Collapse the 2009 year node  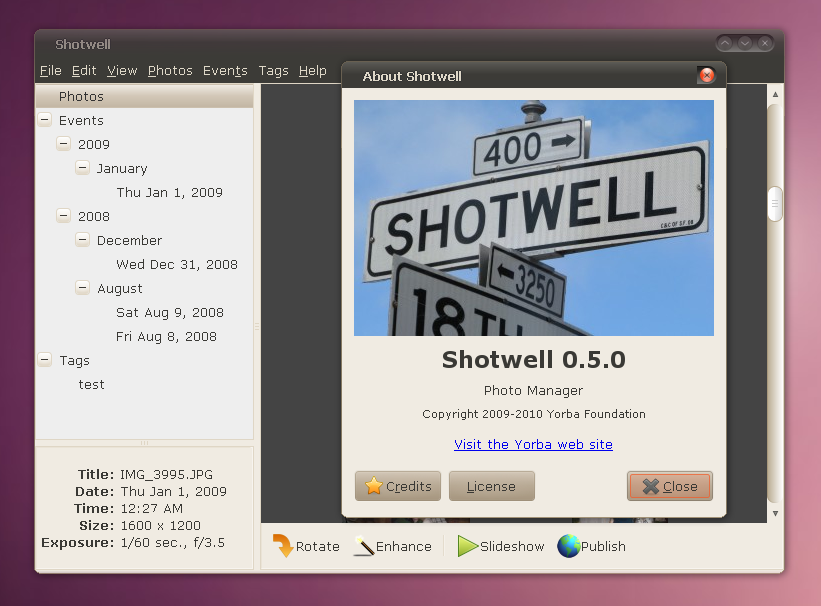point(64,143)
